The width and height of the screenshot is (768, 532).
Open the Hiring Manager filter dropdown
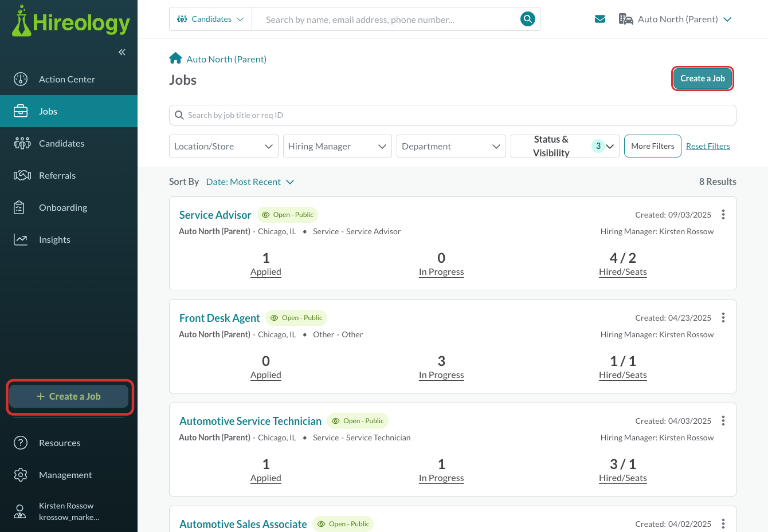pos(338,146)
